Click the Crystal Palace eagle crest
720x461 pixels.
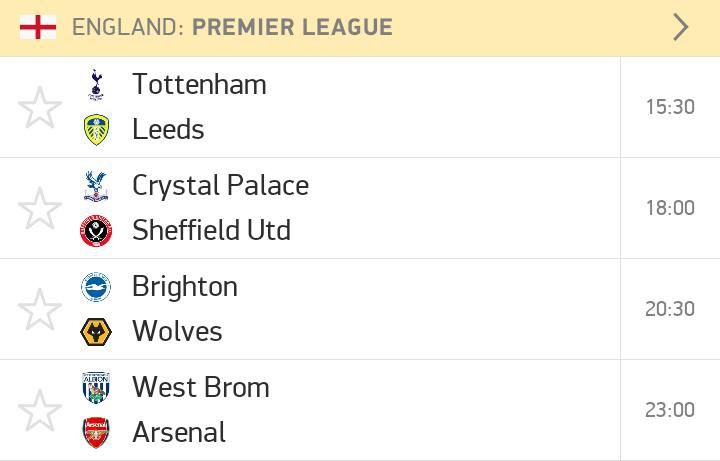click(96, 186)
